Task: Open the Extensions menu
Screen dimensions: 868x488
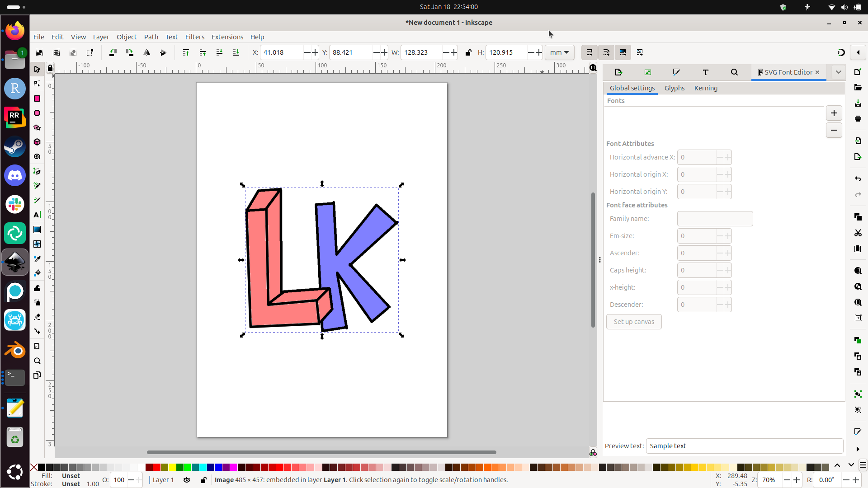Action: coord(227,37)
